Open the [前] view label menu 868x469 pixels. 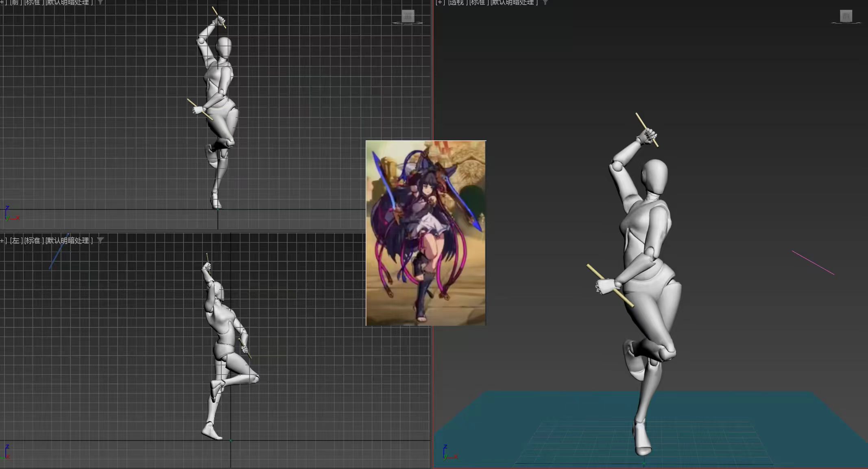(16, 2)
